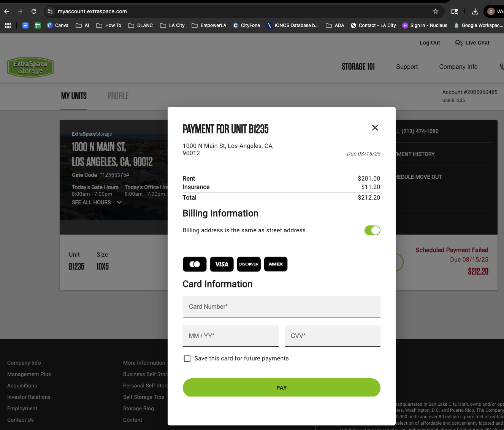Image resolution: width=504 pixels, height=430 pixels.
Task: Click the Log Out link
Action: [430, 43]
